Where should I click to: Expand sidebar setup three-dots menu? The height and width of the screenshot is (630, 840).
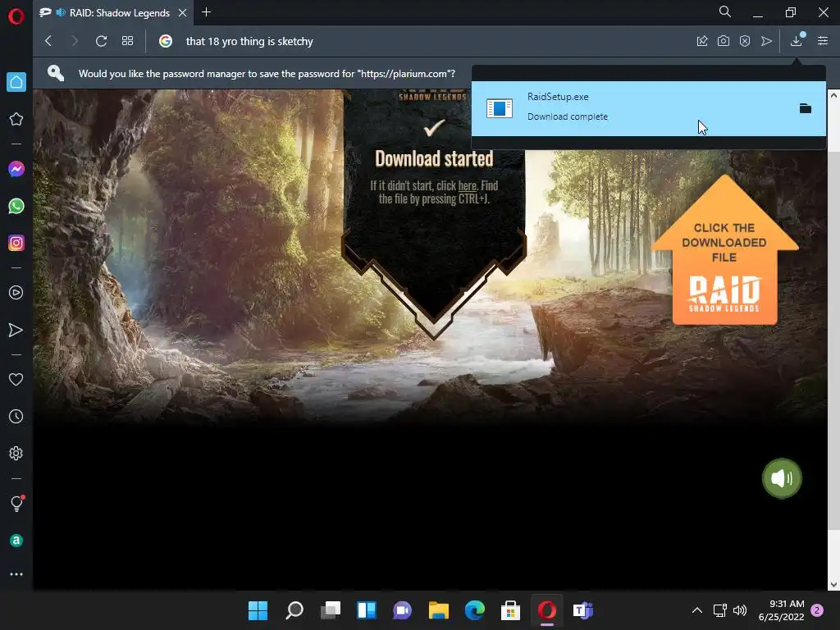[16, 574]
